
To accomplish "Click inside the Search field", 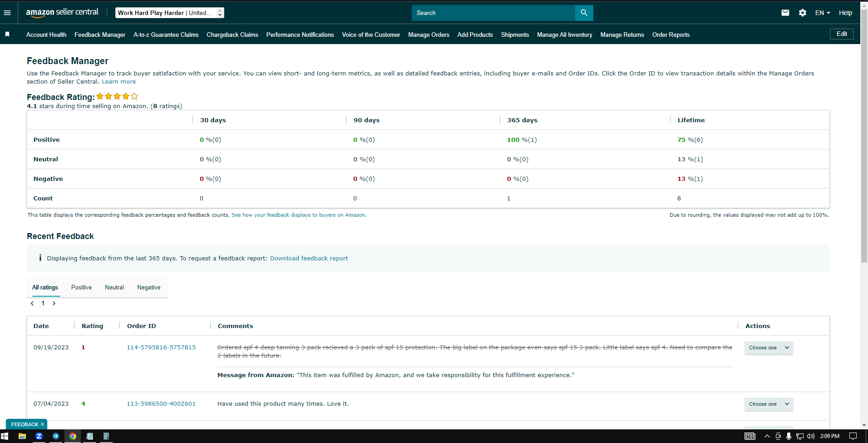I will pos(493,13).
